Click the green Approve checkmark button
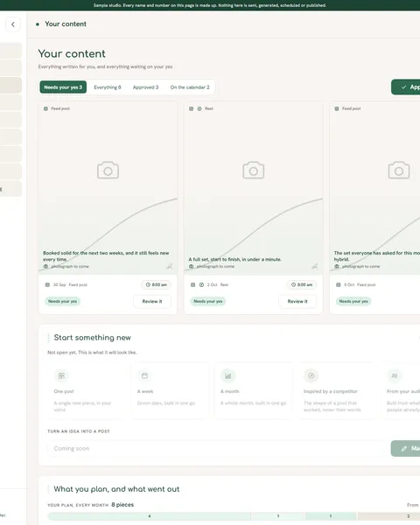The image size is (420, 525). [406, 87]
